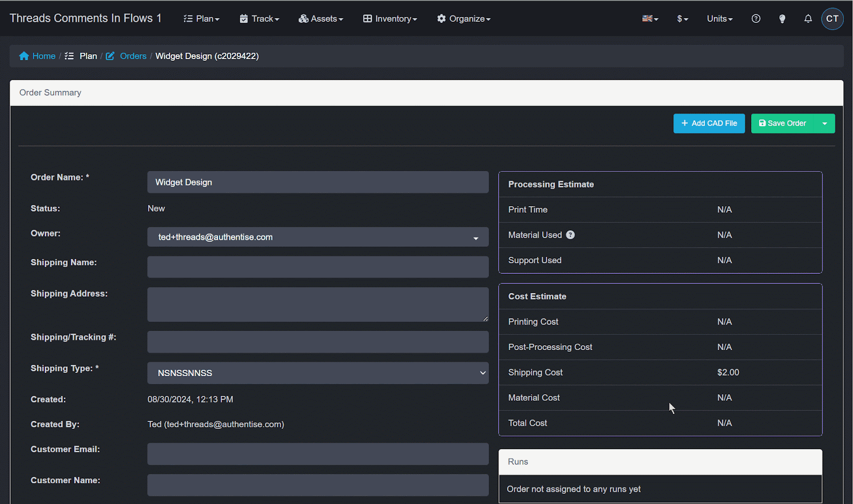Open the currency $ dropdown

coord(683,19)
